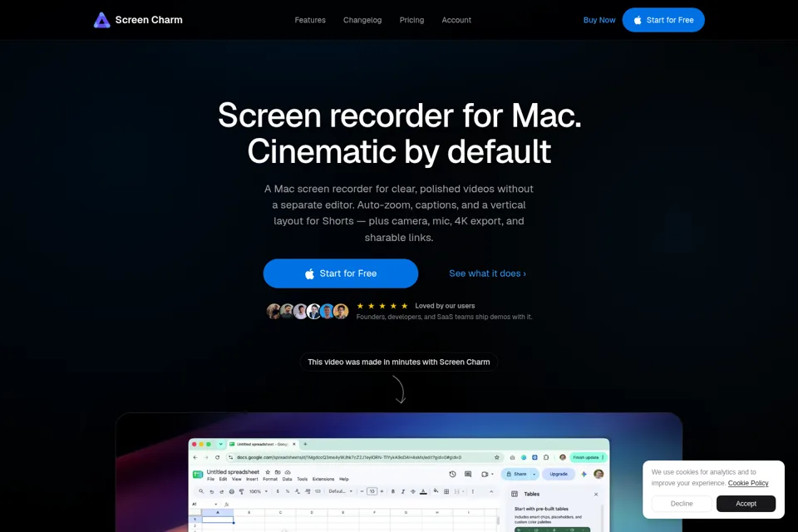Click the Screen Charm triangle logo icon
Viewport: 798px width, 532px height.
tap(101, 20)
